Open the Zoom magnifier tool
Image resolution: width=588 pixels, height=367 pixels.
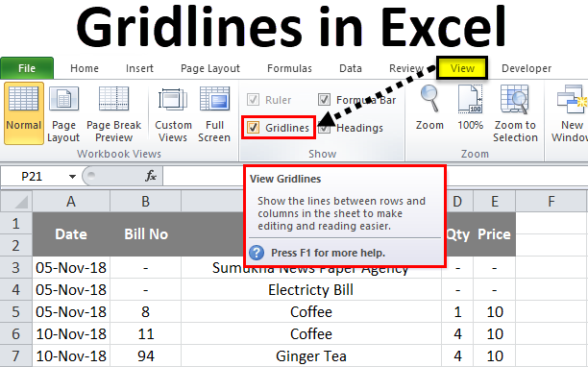[429, 108]
